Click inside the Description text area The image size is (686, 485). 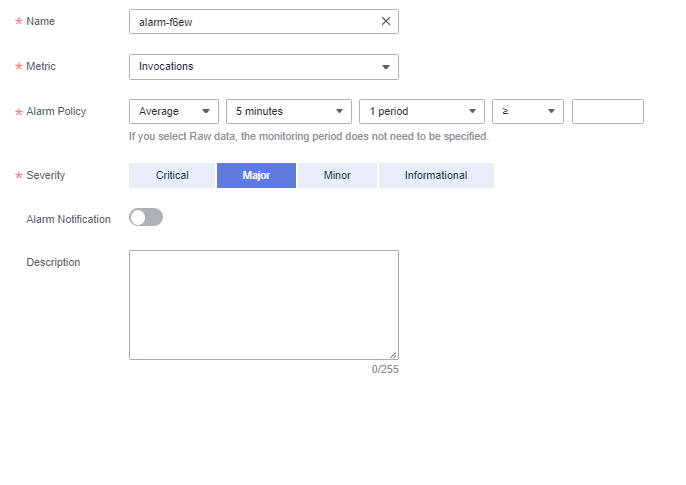[263, 305]
